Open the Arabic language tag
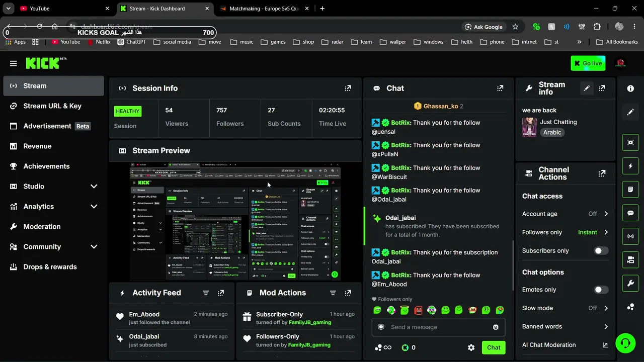Screen dimensions: 644x362 552,132
